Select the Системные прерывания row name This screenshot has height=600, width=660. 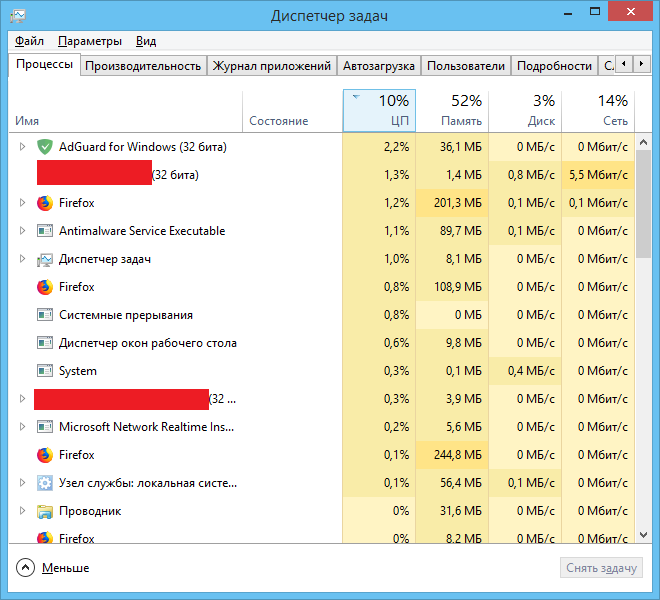[x=126, y=315]
